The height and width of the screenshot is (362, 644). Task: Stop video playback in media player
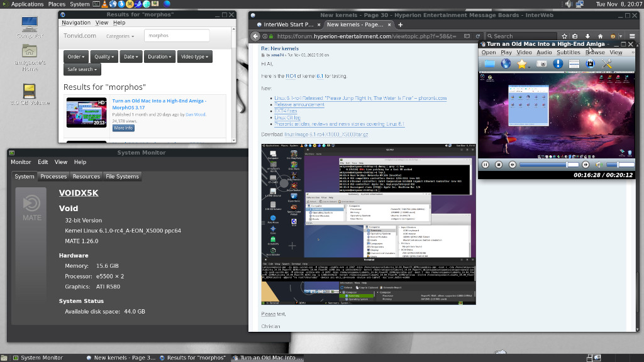499,165
